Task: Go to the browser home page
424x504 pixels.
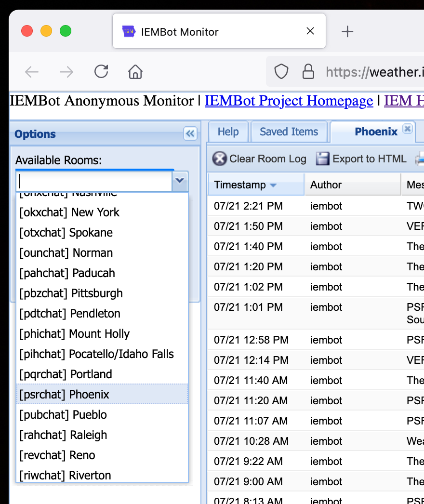Action: tap(135, 72)
